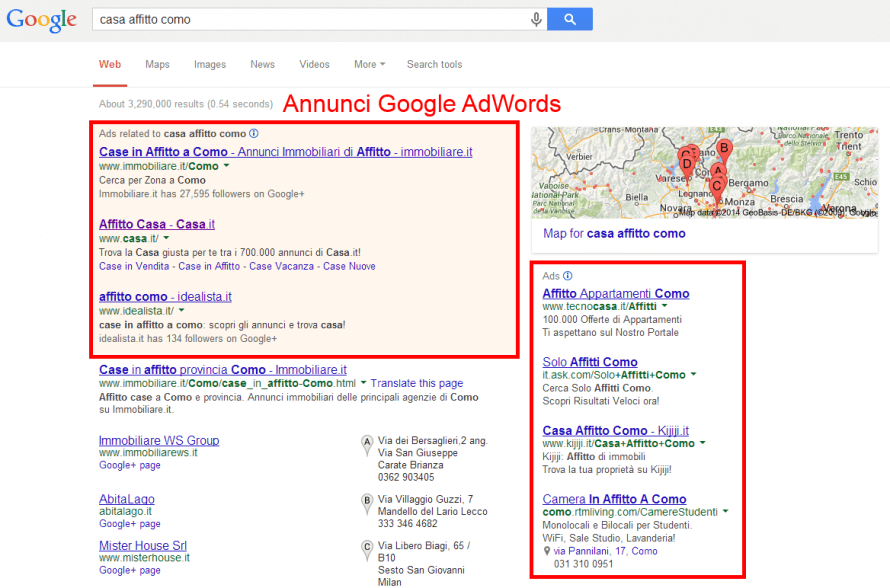Open 'Immobiliare WS Group' listing

click(159, 440)
